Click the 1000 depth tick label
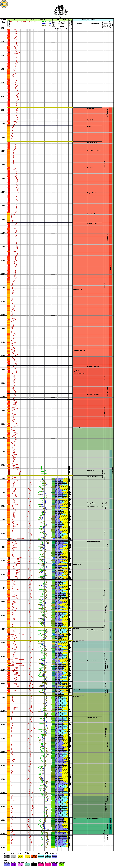Viewport: 134px width, 868px height. (x=3, y=124)
